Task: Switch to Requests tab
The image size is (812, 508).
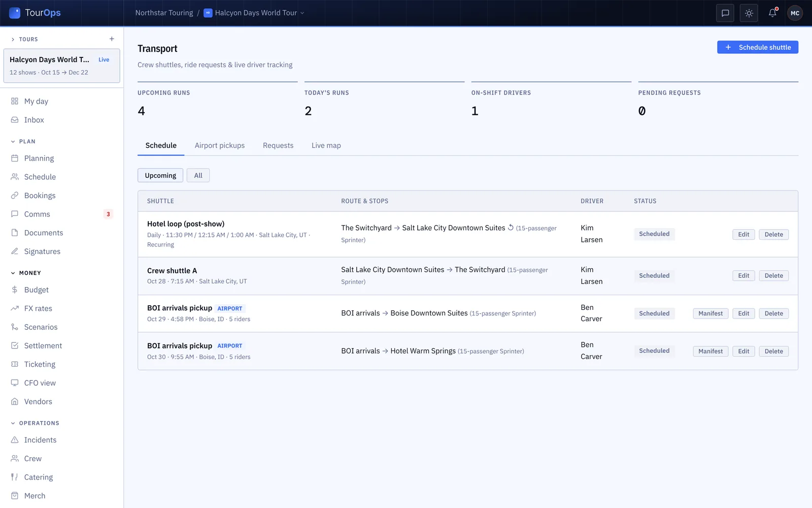Action: (x=278, y=145)
